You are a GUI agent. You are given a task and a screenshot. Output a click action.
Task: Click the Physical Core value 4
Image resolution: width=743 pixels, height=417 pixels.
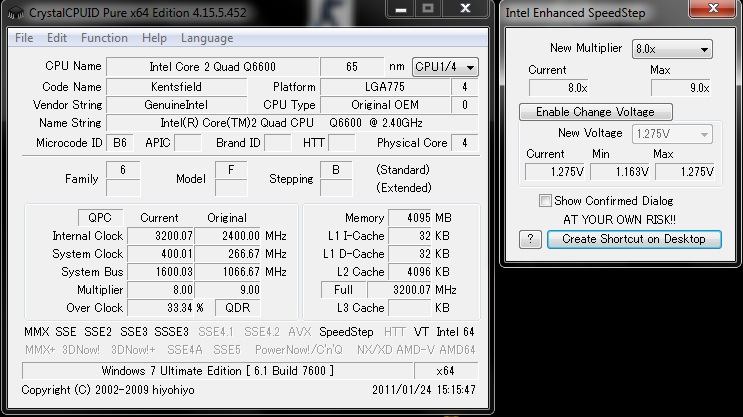[x=464, y=143]
